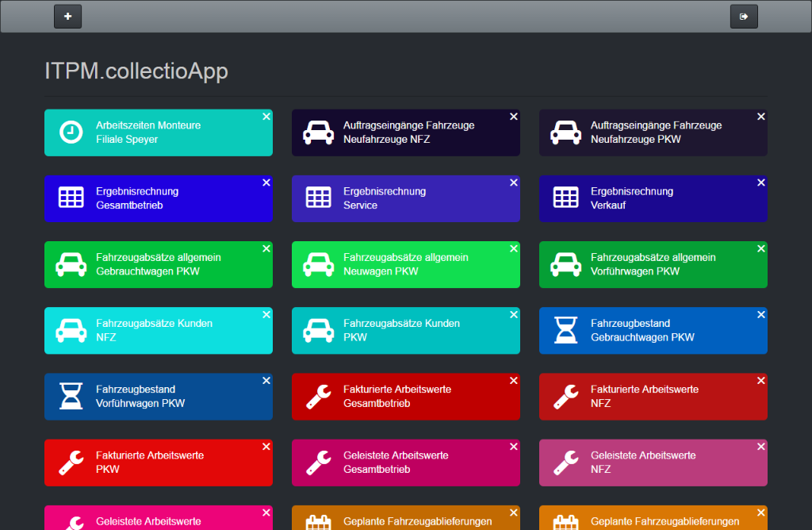This screenshot has height=530, width=812.
Task: Close the Arbeitszeiten Monteure Filiale Speyer tile
Action: [266, 116]
